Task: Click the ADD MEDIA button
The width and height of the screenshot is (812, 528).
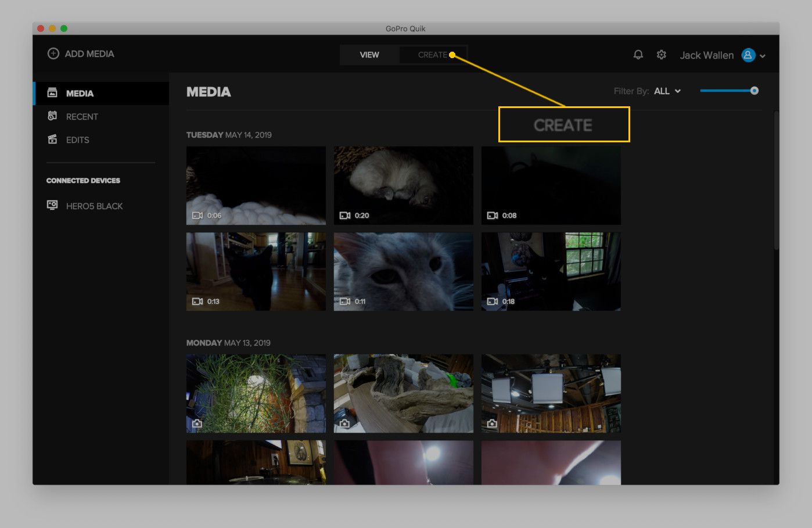Action: tap(81, 53)
